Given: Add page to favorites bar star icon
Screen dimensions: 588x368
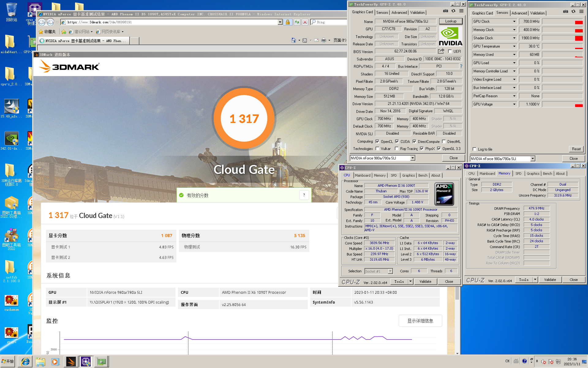Looking at the screenshot, I should click(64, 32).
